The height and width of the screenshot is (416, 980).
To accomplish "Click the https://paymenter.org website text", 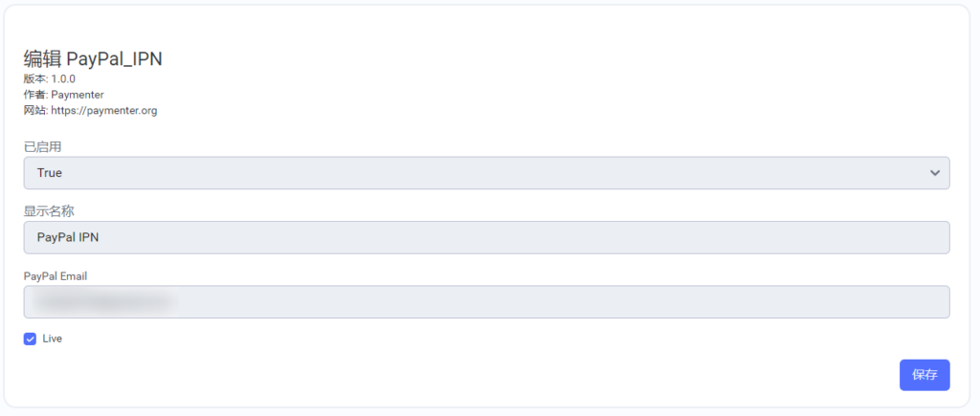I will click(104, 111).
